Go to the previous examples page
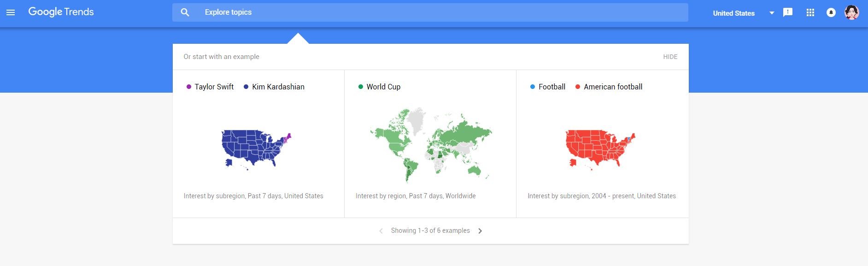 point(381,231)
